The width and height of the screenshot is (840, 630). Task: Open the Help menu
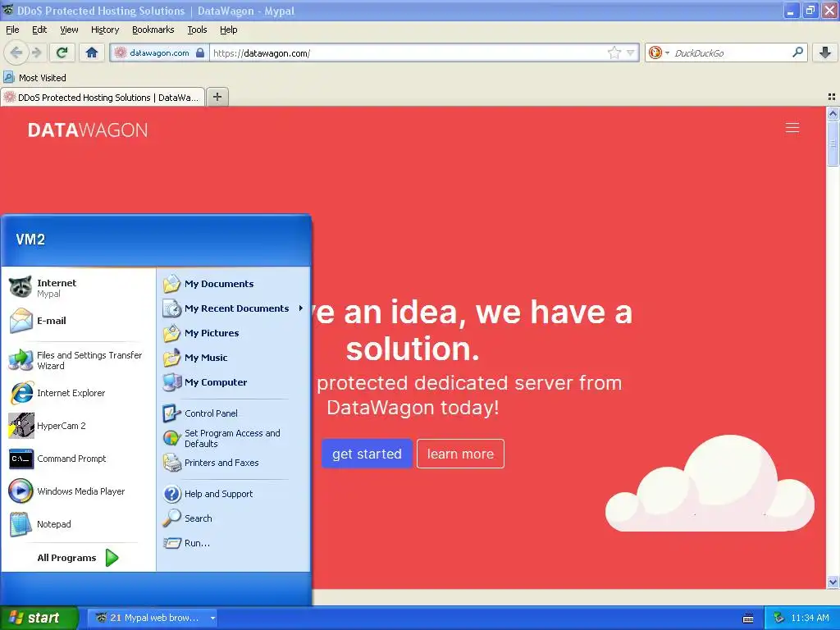228,30
